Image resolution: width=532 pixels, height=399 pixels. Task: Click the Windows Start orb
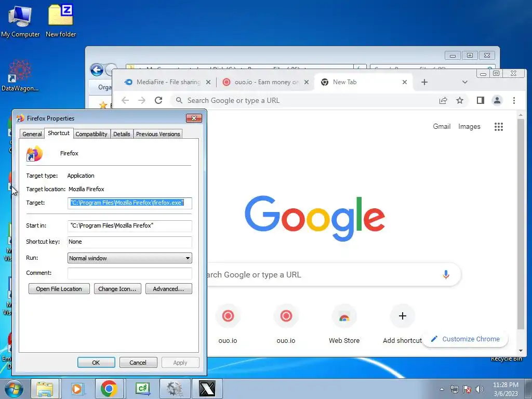(14, 389)
